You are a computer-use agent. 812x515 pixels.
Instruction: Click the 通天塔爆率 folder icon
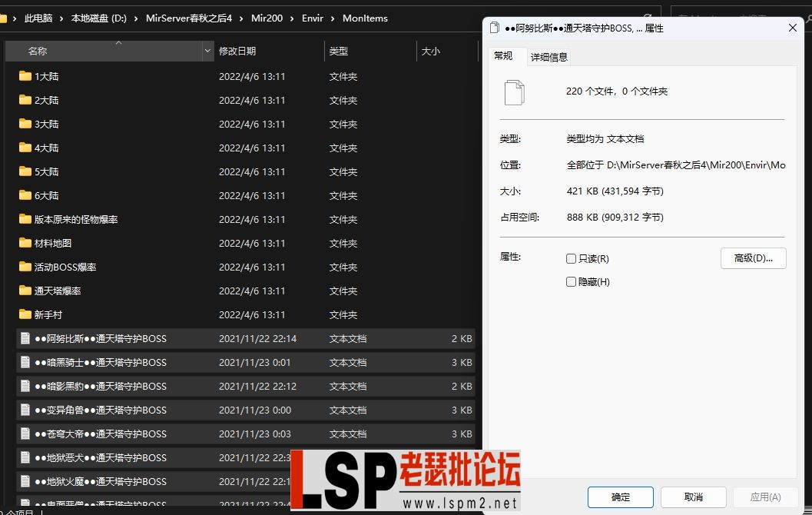[x=25, y=291]
